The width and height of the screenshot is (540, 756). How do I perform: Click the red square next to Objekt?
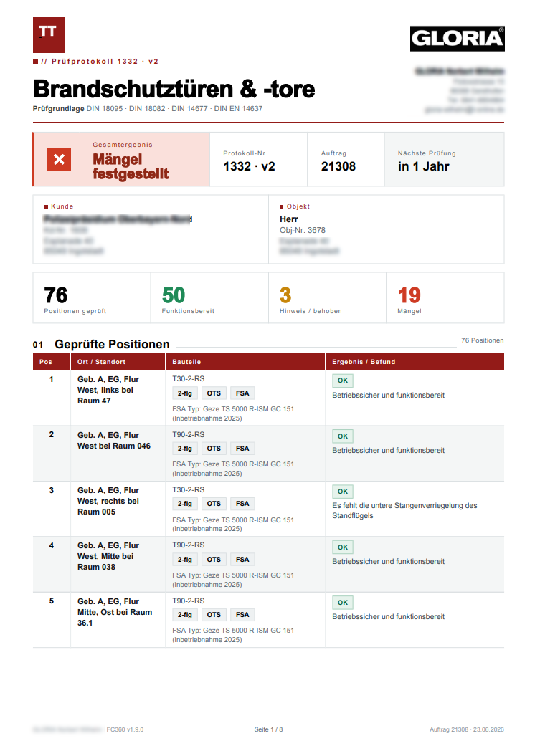point(282,207)
